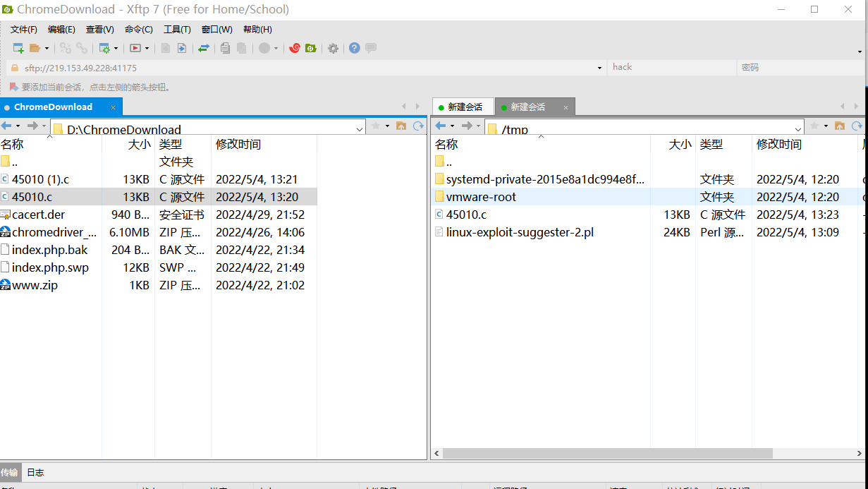This screenshot has width=868, height=489.
Task: Click the blue-arrow download file icon
Action: (x=182, y=48)
